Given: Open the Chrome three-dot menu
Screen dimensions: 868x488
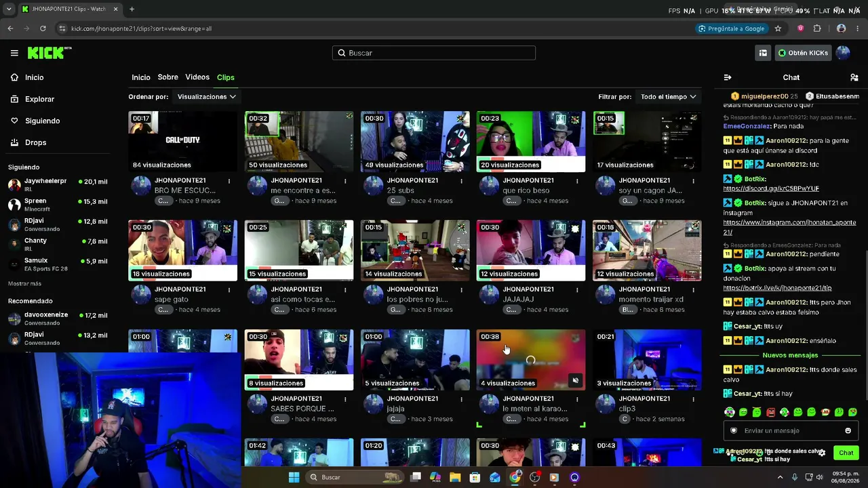Looking at the screenshot, I should (x=859, y=28).
